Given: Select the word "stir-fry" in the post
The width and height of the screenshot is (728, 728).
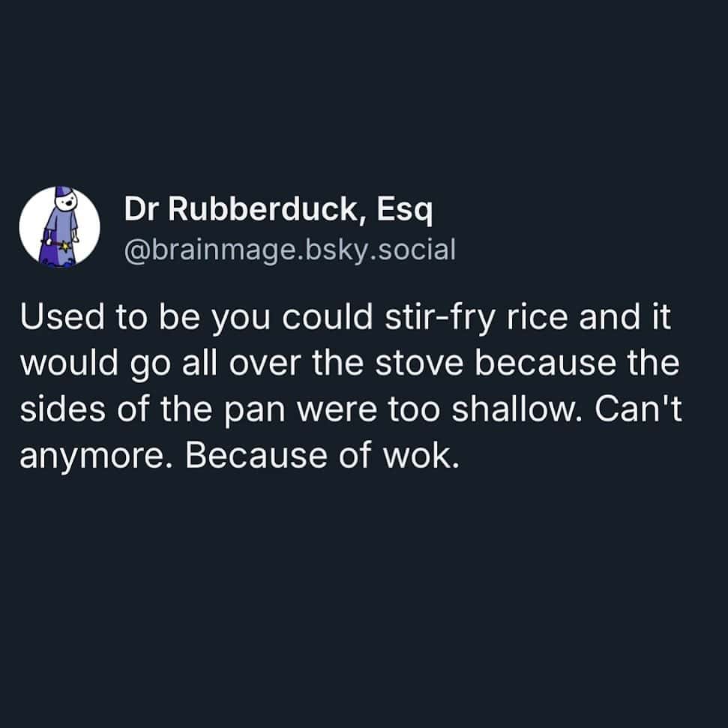Looking at the screenshot, I should click(x=439, y=319).
